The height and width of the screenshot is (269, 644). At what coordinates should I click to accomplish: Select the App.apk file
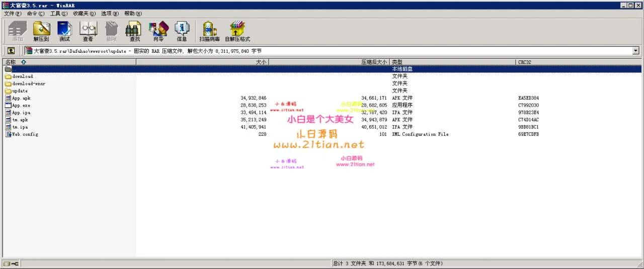point(21,98)
